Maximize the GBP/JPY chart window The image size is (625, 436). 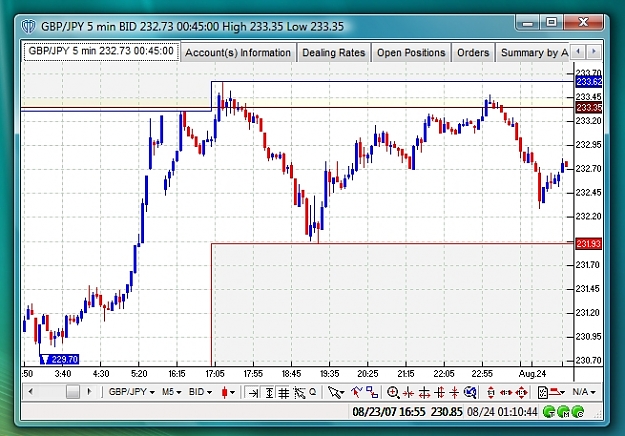pyautogui.click(x=551, y=23)
